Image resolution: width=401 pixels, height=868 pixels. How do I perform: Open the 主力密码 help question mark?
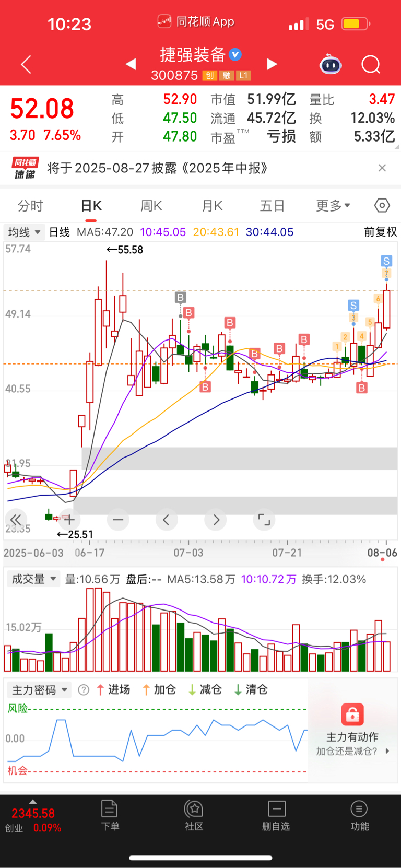(x=84, y=690)
